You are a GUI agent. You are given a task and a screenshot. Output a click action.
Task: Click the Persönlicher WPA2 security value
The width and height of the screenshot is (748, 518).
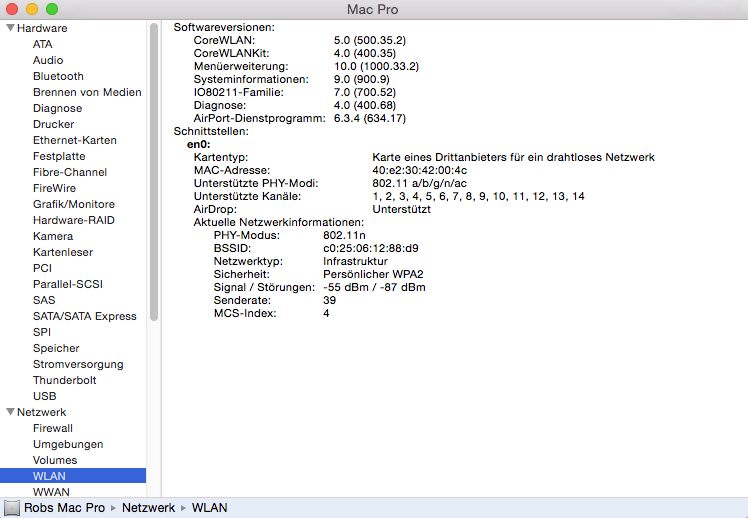(373, 274)
